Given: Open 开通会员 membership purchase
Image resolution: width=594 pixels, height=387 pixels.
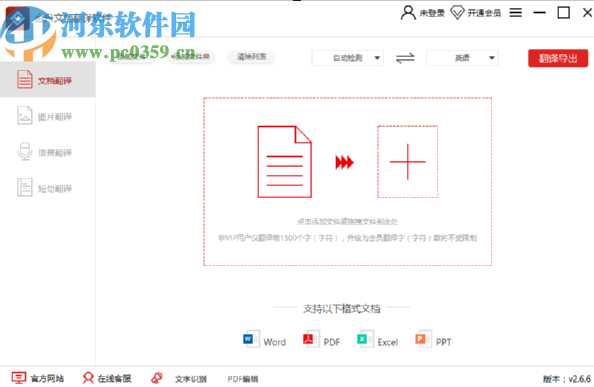Looking at the screenshot, I should tap(484, 13).
